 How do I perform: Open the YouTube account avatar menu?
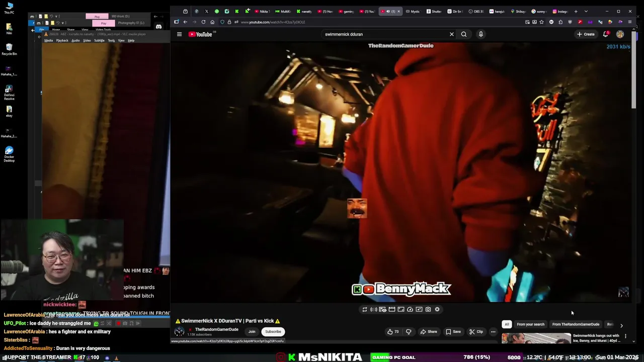coord(620,34)
